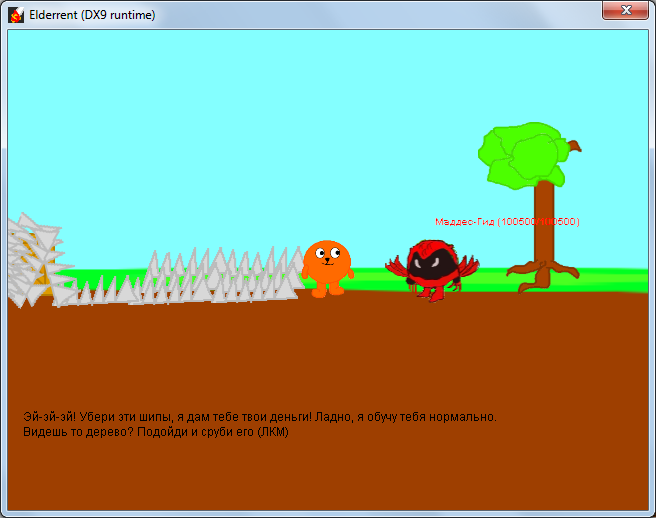656x518 pixels.
Task: Click the dialogue line starting with Видишь то дерево
Action: pos(155,432)
